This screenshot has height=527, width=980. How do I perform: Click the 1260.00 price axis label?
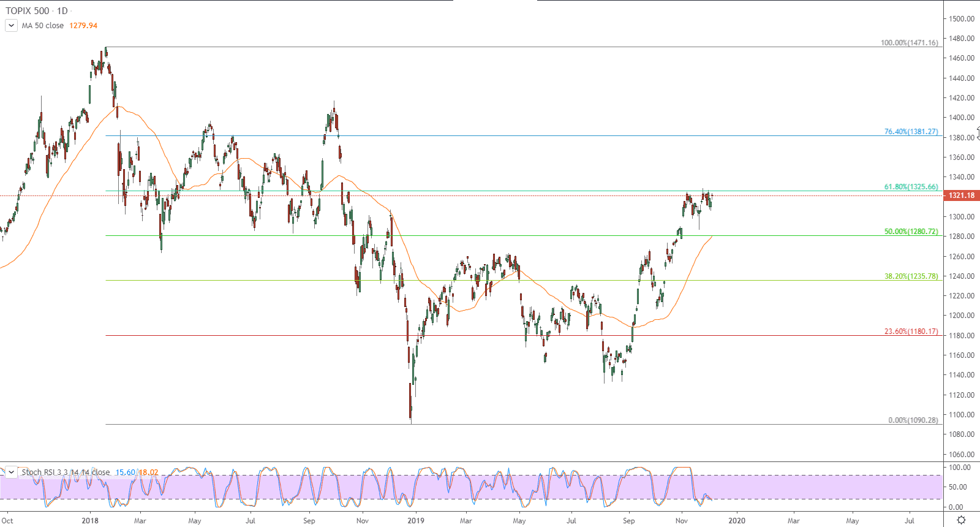point(962,257)
